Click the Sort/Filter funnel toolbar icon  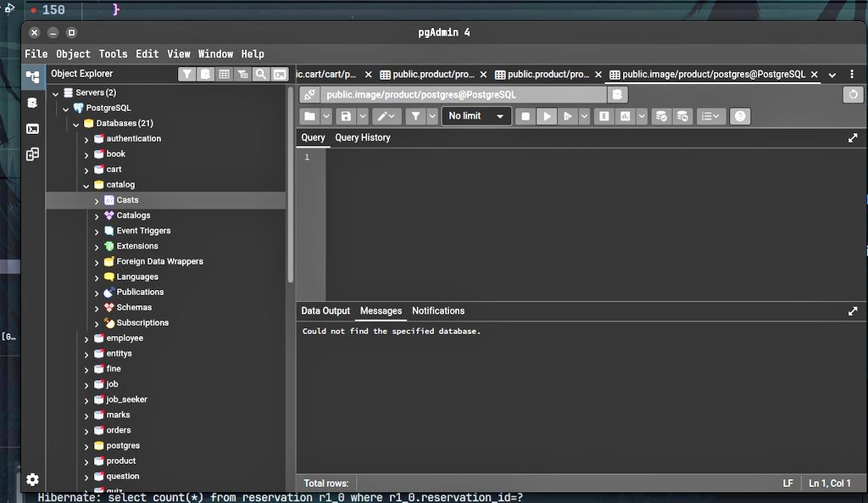point(415,116)
